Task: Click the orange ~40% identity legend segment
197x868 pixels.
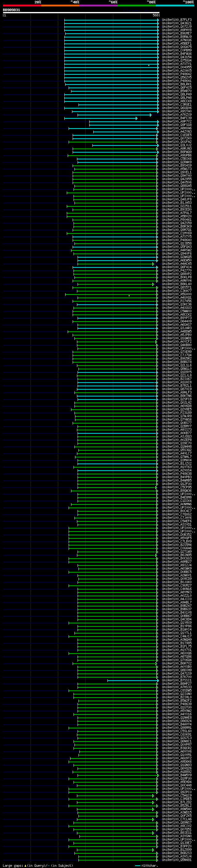Action: [60, 6]
